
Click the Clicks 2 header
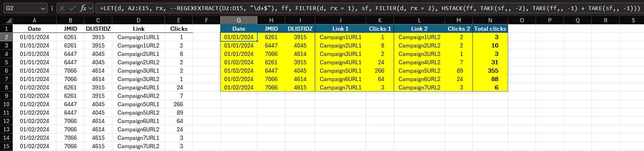(x=459, y=29)
